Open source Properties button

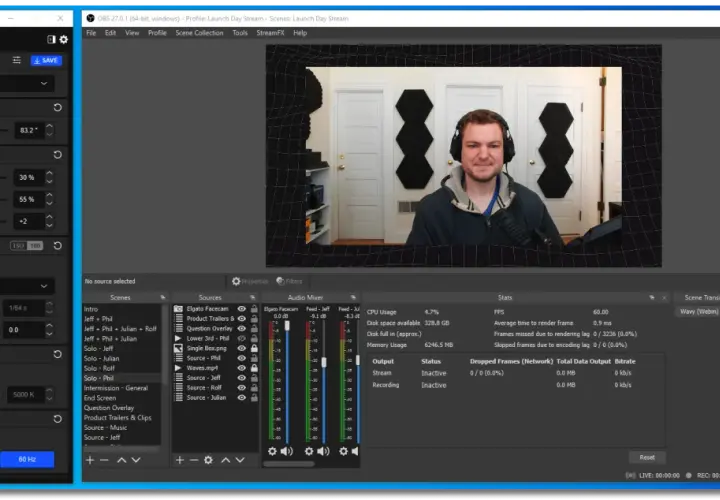(x=250, y=281)
